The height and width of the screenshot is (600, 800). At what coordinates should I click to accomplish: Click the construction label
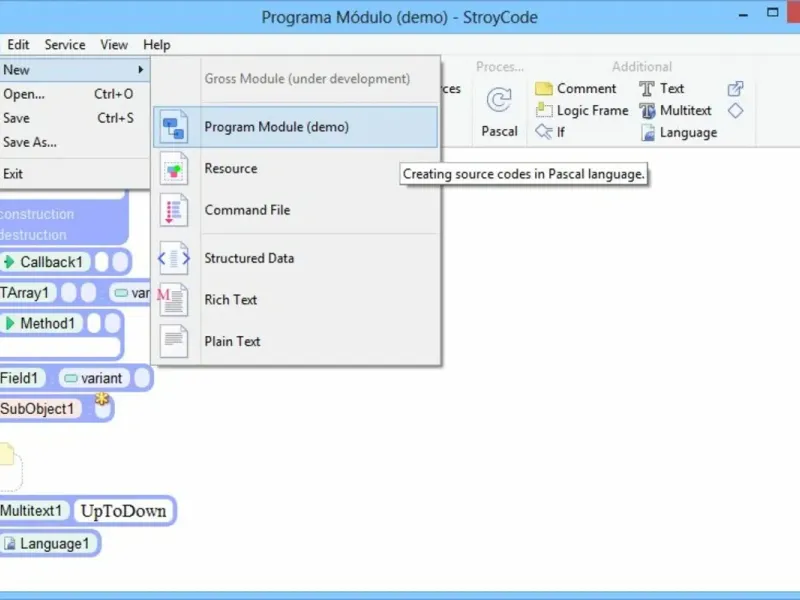tap(37, 214)
